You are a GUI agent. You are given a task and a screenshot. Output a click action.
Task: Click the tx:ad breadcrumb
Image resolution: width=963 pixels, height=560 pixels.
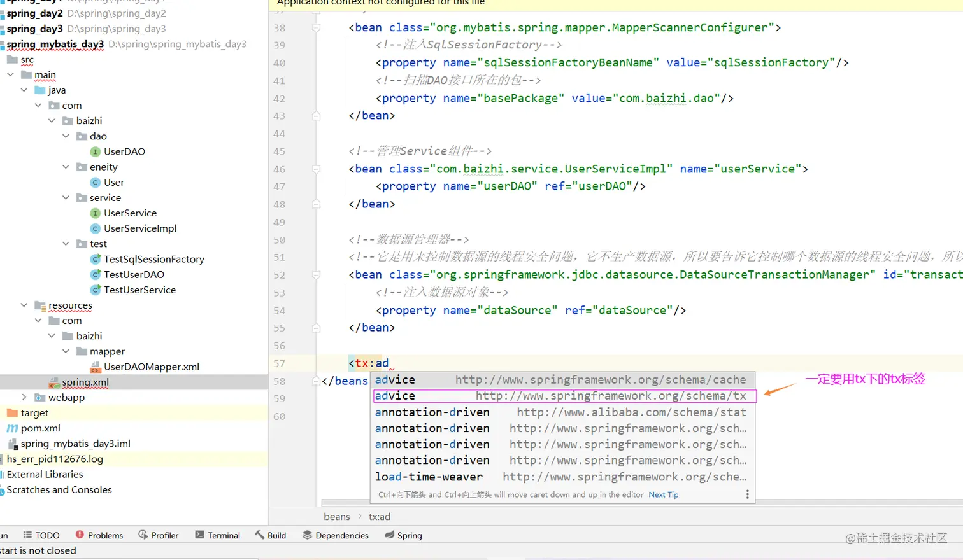[x=380, y=517]
